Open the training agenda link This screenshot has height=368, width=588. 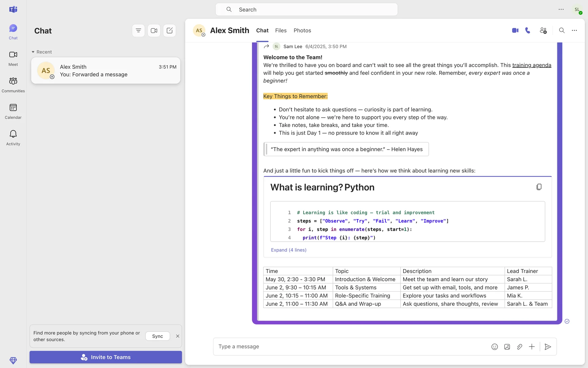pyautogui.click(x=531, y=65)
